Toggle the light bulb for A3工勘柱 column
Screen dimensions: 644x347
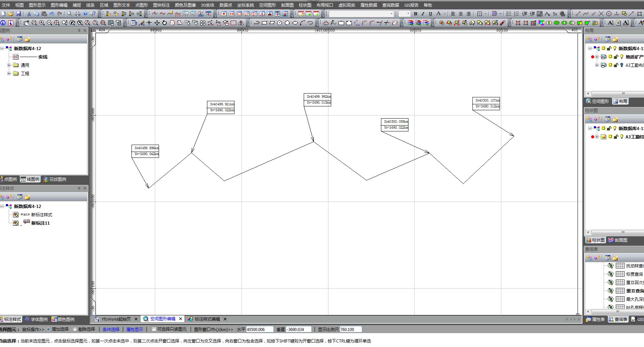pyautogui.click(x=622, y=137)
